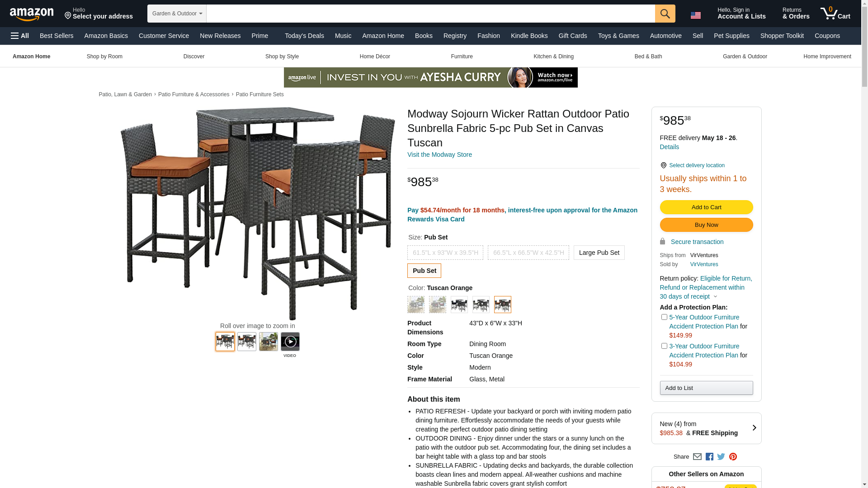
Task: Share via the Twitter icon
Action: point(721,457)
